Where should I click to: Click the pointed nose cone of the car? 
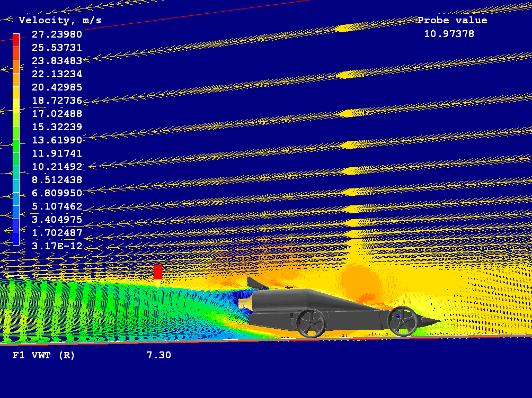(x=430, y=321)
